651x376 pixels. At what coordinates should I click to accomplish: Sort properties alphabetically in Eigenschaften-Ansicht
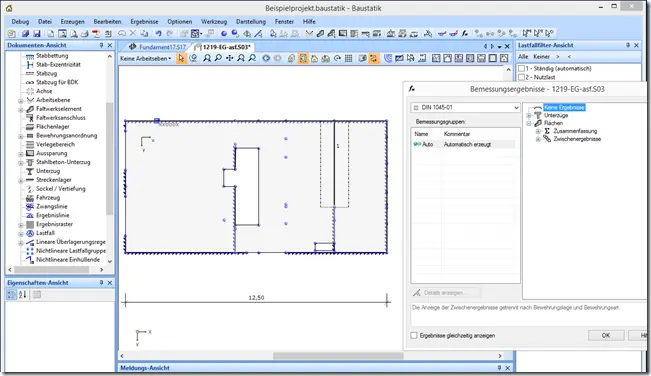pos(22,295)
